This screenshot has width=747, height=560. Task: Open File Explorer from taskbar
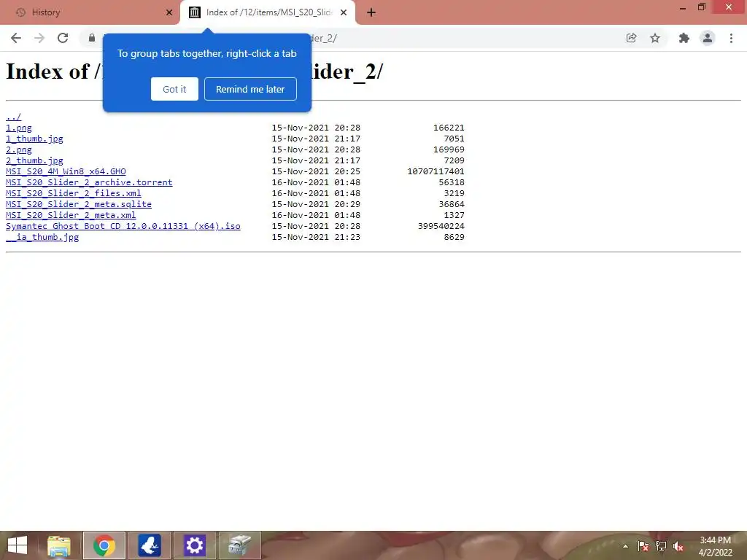point(58,545)
